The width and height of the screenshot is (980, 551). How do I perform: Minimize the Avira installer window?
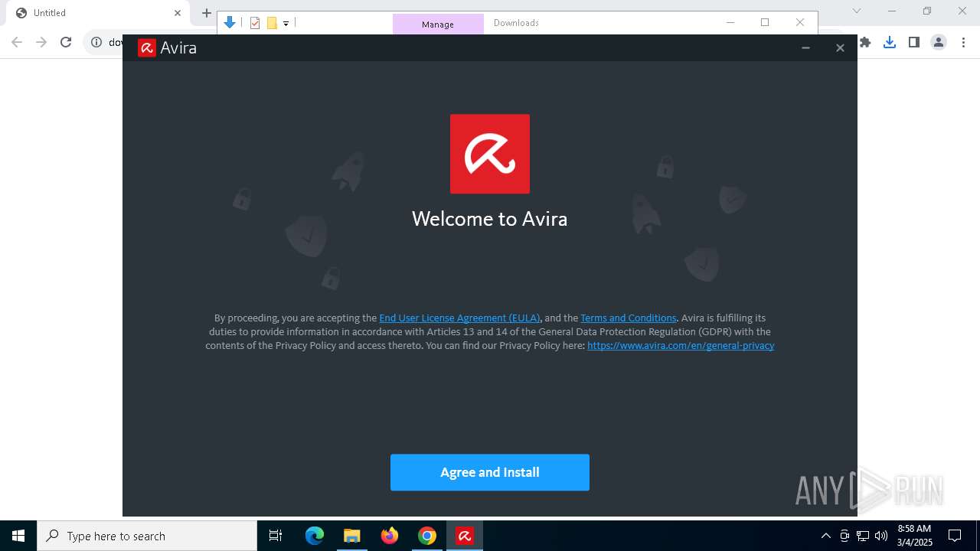coord(805,47)
